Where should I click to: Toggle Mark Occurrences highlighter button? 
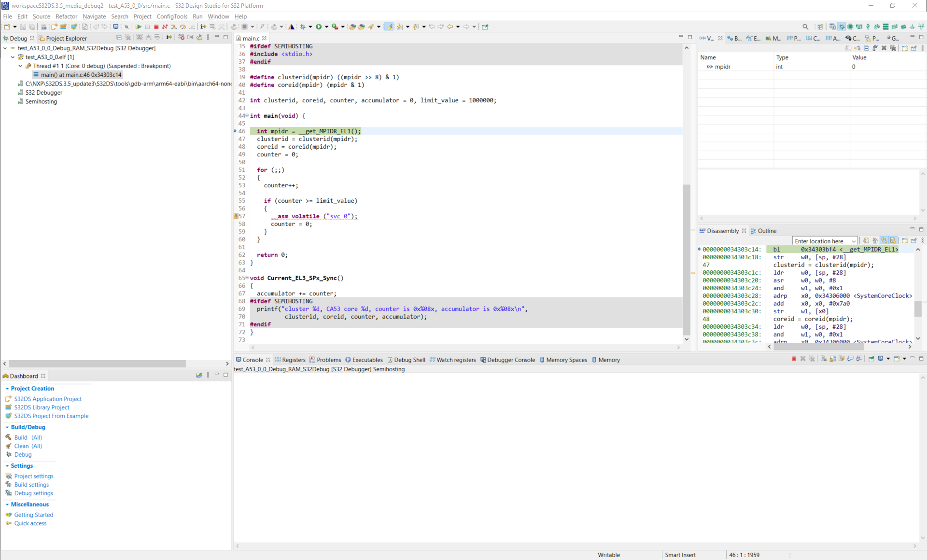(389, 27)
